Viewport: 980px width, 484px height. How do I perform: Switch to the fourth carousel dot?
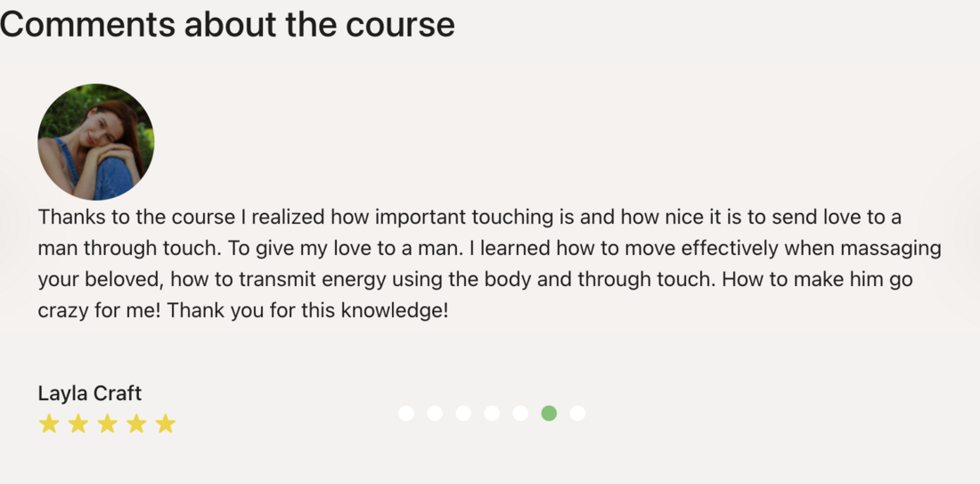click(492, 414)
